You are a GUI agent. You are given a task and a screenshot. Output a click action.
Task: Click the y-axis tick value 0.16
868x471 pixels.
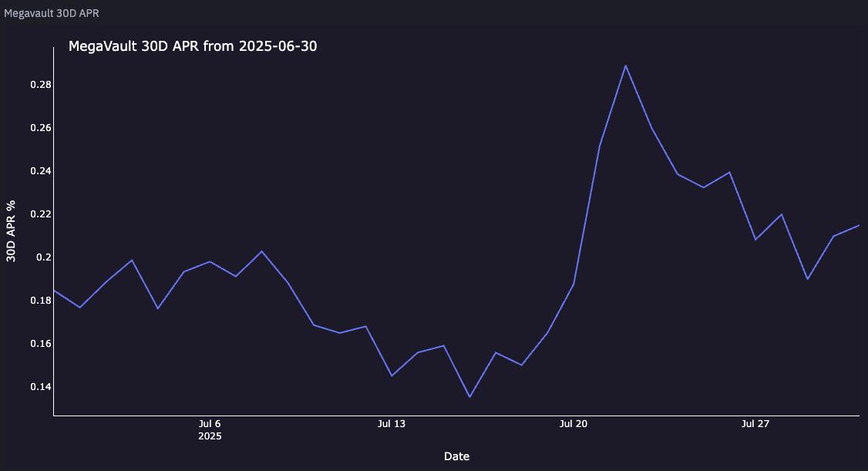point(40,344)
